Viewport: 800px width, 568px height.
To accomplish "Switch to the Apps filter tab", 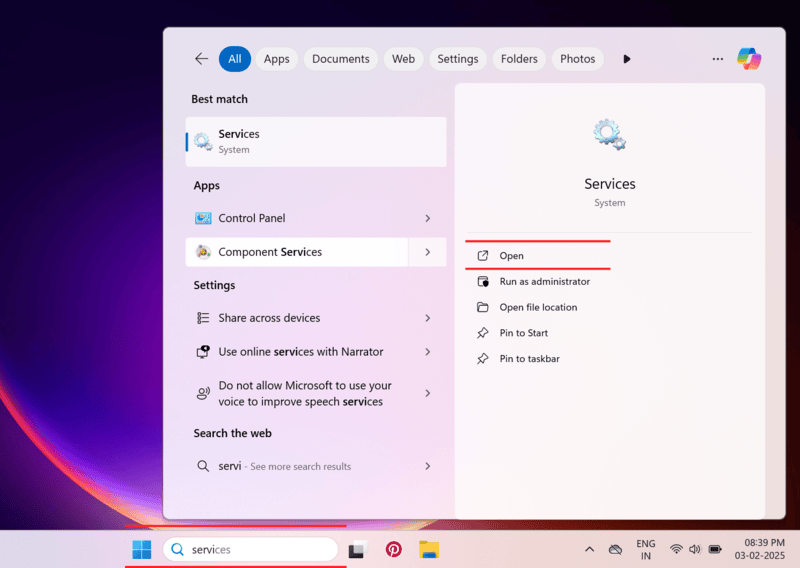I will [x=276, y=59].
